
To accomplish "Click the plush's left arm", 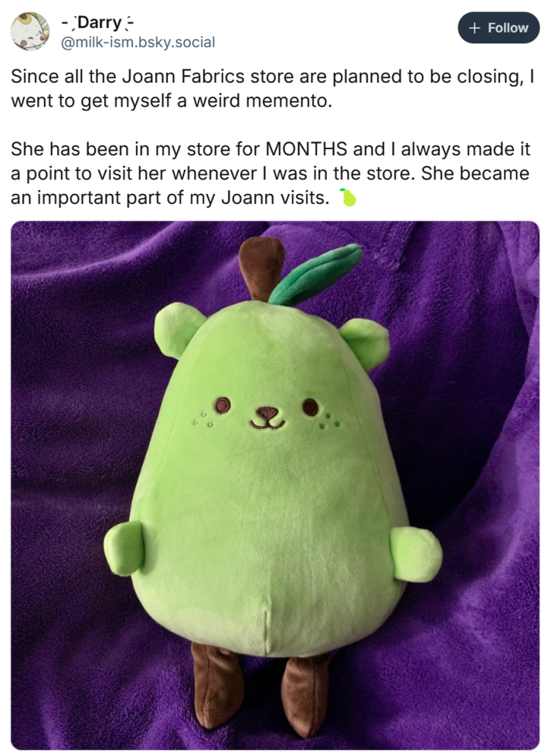I will coord(124,549).
